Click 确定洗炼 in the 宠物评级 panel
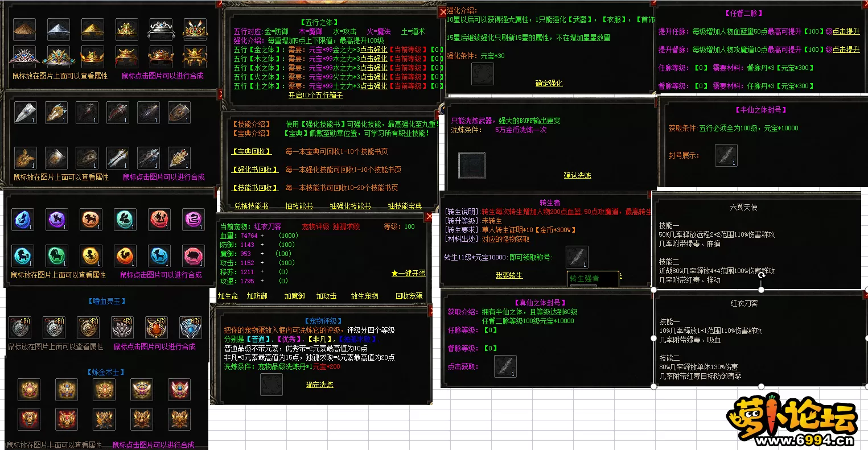Viewport: 868px width, 450px height. [x=319, y=385]
